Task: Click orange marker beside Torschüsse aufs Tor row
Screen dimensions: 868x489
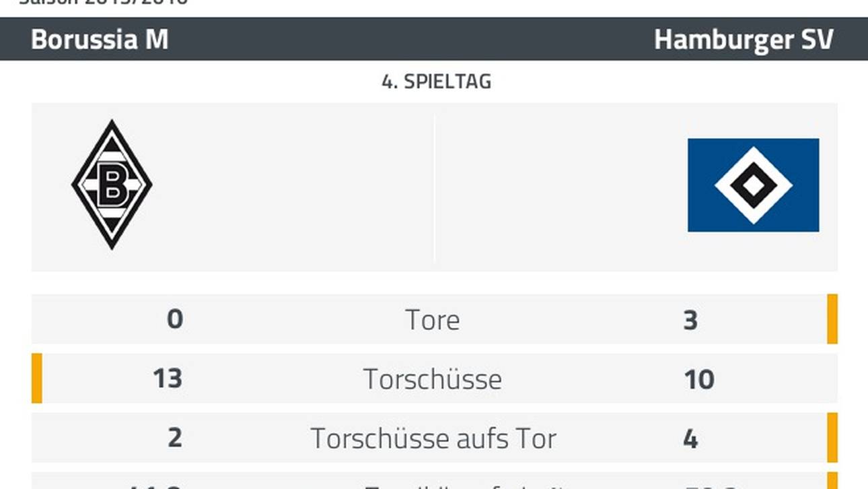Action: [x=832, y=438]
